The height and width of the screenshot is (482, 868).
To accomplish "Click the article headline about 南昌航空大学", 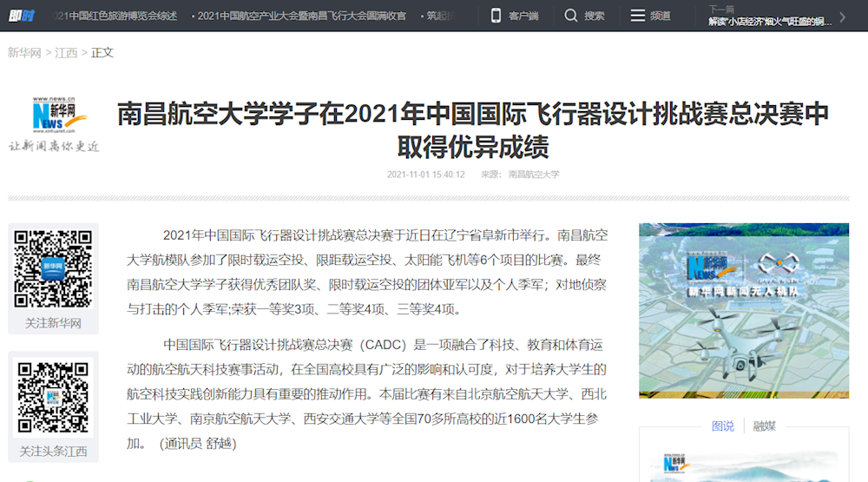I will [473, 129].
